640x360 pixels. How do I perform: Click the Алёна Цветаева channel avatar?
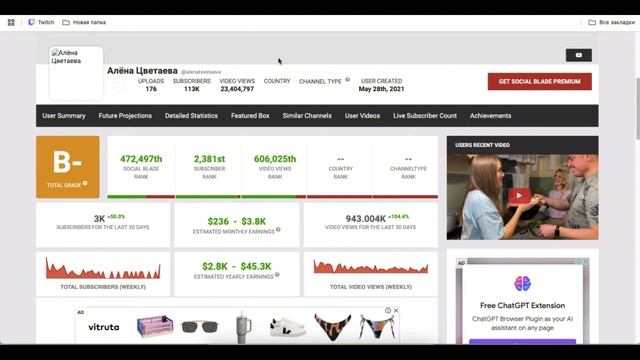tap(76, 73)
